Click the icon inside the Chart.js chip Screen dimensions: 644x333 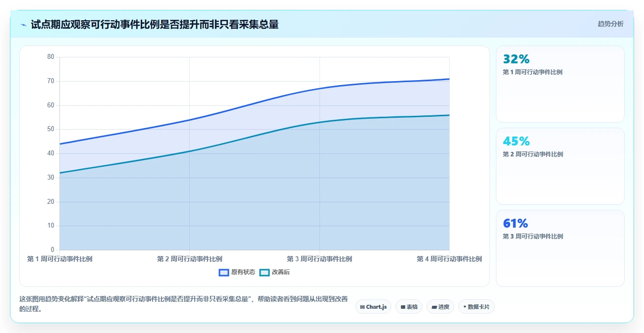coord(362,307)
